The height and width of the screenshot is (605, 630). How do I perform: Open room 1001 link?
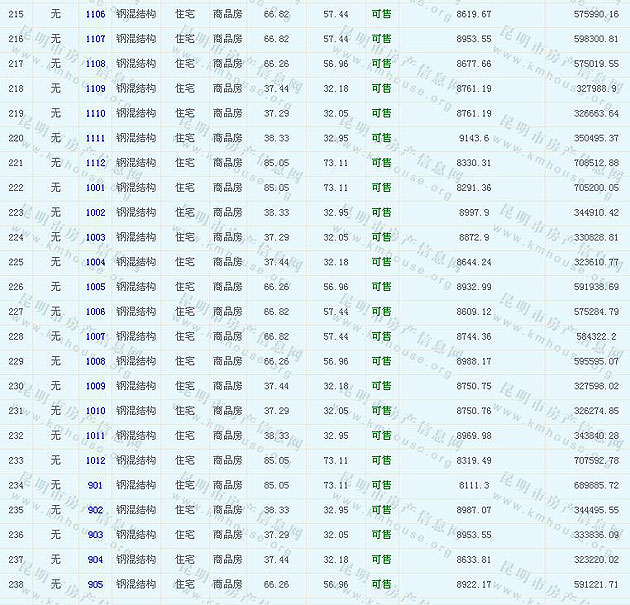95,188
